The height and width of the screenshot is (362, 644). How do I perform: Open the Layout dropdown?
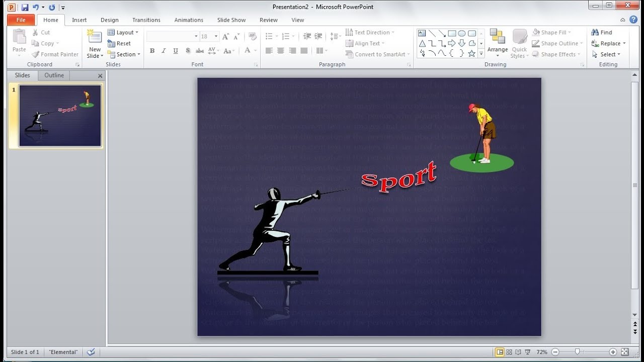123,32
